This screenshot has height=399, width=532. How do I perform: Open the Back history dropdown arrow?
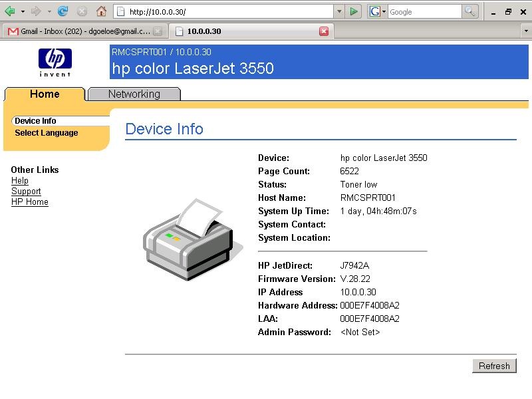[23, 11]
